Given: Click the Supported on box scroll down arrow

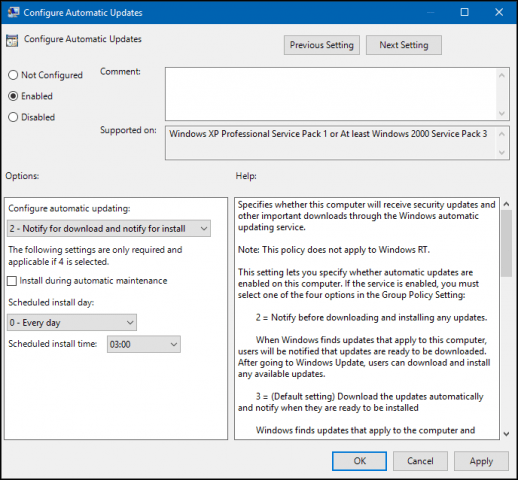Looking at the screenshot, I should (x=502, y=152).
